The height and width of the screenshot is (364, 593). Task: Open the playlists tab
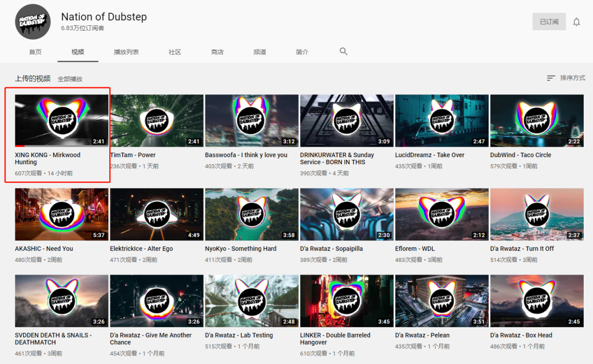pyautogui.click(x=126, y=52)
